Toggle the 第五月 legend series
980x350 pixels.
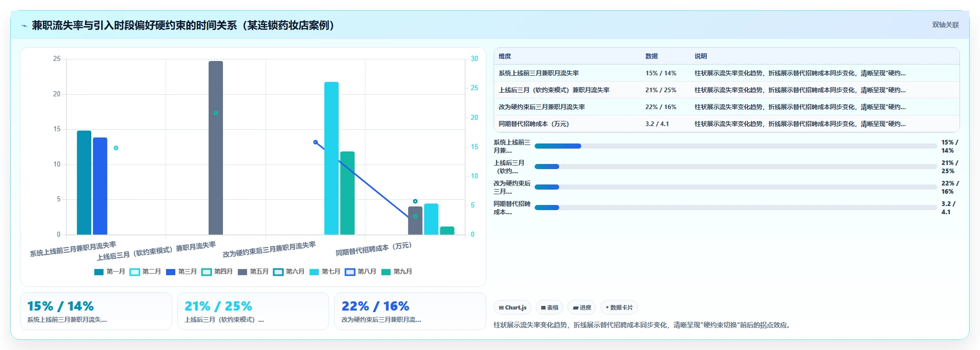(x=253, y=272)
